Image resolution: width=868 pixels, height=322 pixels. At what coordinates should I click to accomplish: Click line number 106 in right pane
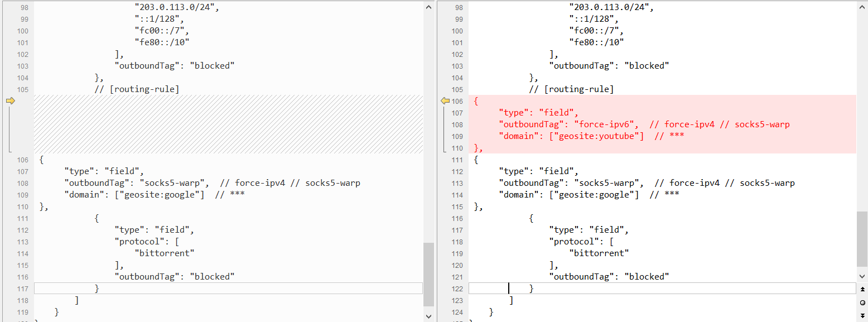click(457, 101)
